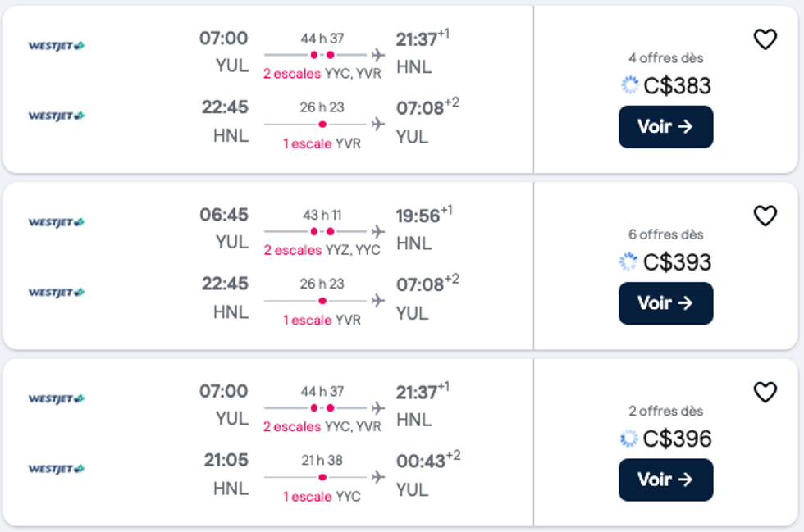The height and width of the screenshot is (532, 804).
Task: Open the C$393 offer via Voir
Action: [665, 303]
